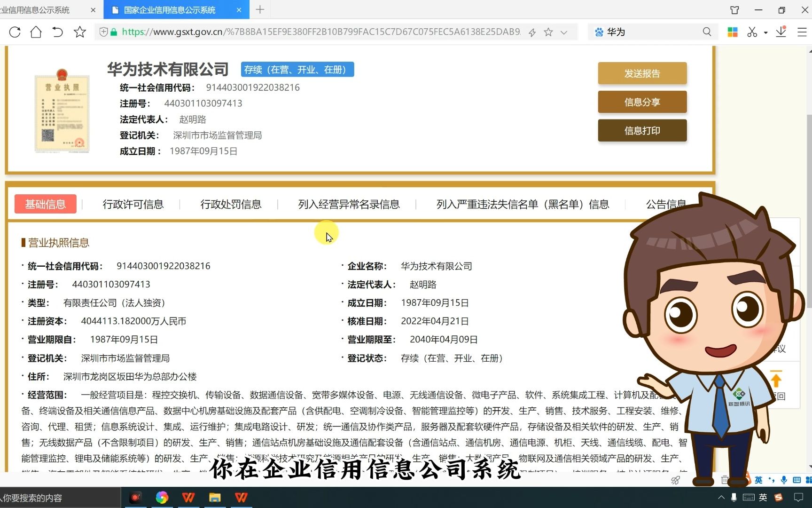
Task: Click the Baidu paw search engine icon
Action: pos(599,32)
